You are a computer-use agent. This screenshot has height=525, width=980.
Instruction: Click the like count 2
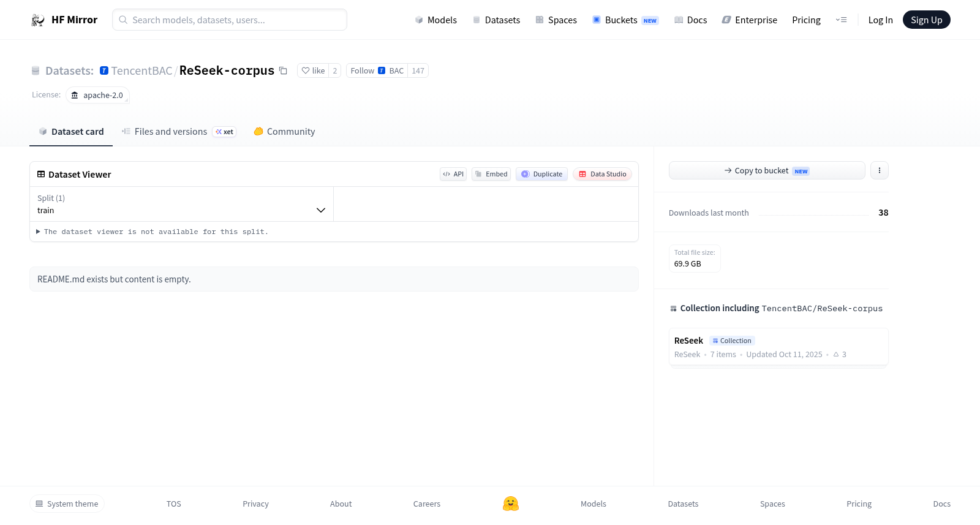(x=335, y=70)
